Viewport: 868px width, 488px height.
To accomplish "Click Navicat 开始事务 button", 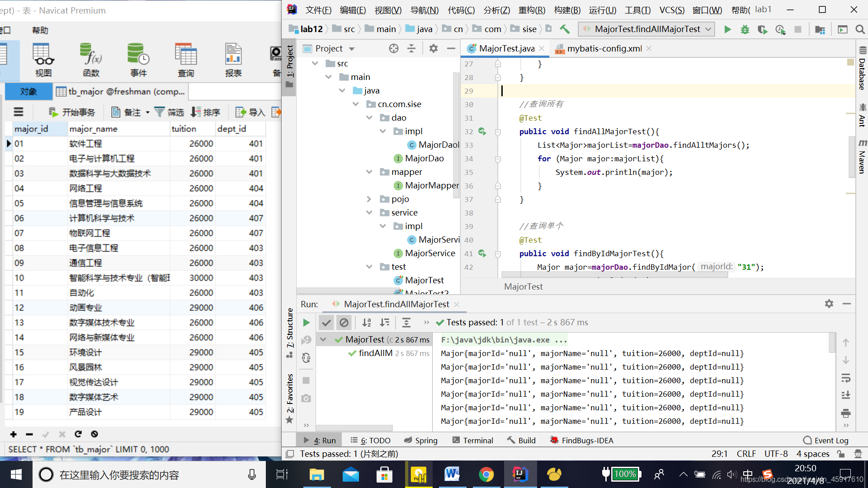I will click(71, 112).
